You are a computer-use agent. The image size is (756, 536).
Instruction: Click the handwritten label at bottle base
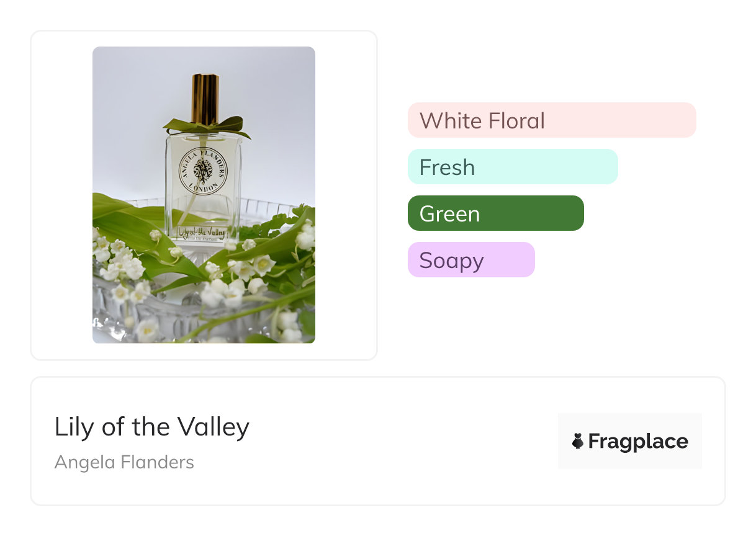201,233
